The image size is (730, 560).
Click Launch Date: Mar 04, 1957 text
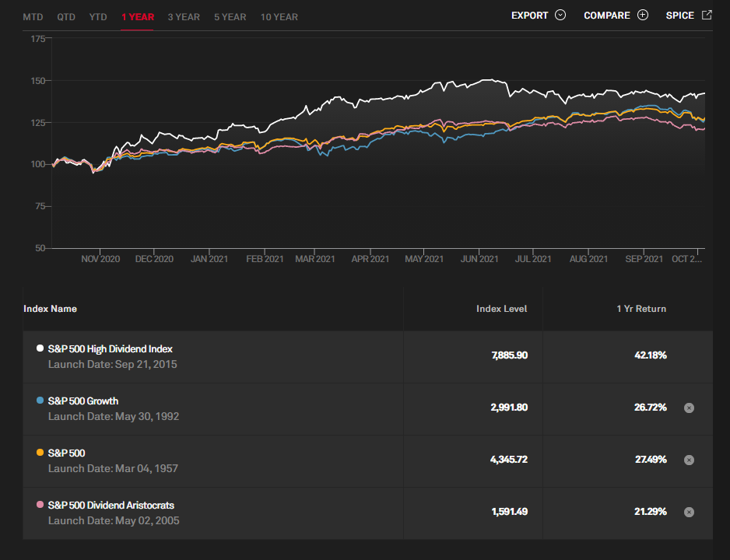(113, 468)
